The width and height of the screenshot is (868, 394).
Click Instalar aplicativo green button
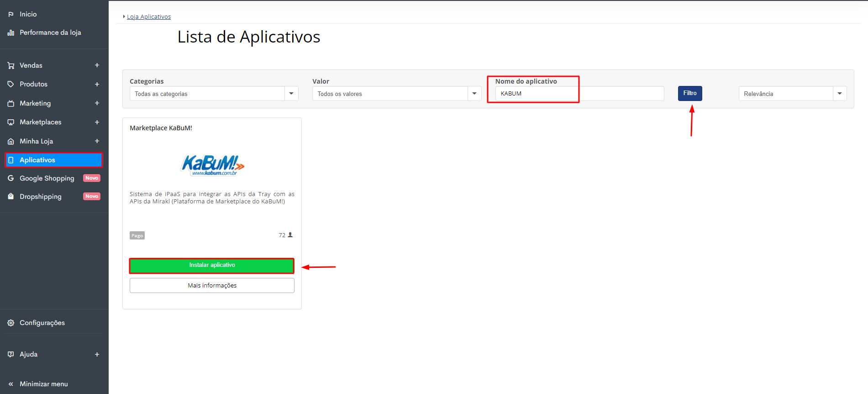point(212,266)
